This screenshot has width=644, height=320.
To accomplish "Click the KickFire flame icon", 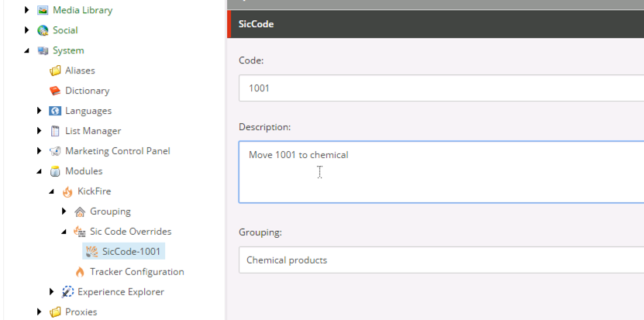I will (67, 191).
